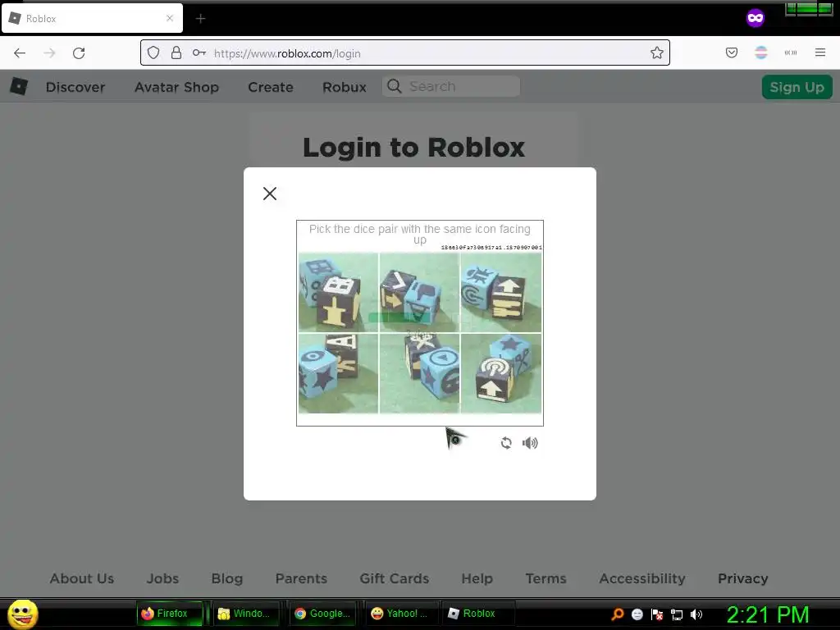Open the Firefox hamburger menu
840x630 pixels.
pos(820,52)
